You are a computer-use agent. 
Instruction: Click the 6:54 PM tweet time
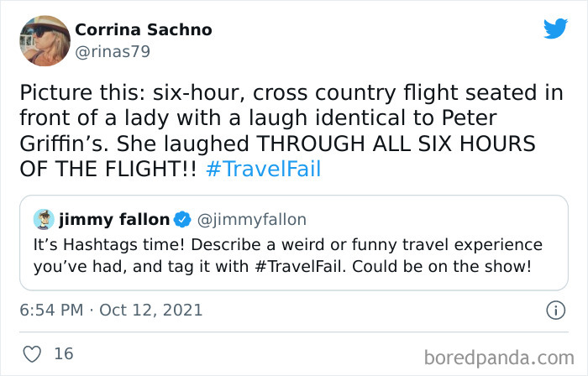coord(52,310)
